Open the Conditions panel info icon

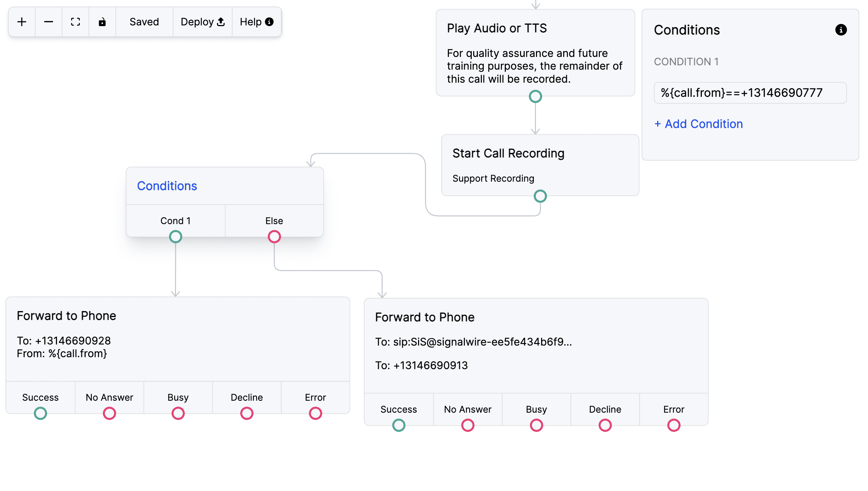tap(841, 30)
